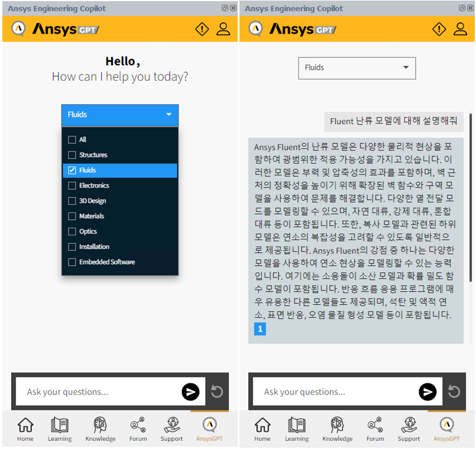The image size is (476, 449).
Task: Open the disclaimer warning icon in left panel
Action: tap(202, 29)
